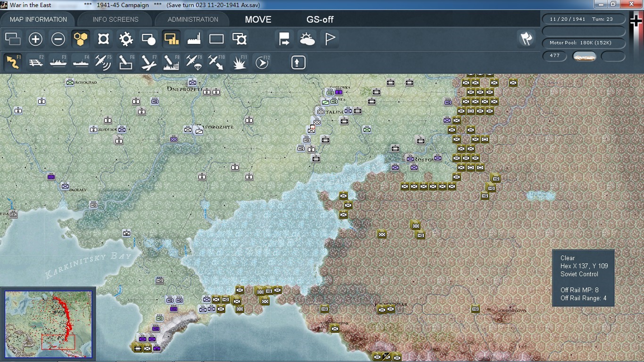
Task: Select the HQ unit near Nikolaev
Action: (x=93, y=205)
